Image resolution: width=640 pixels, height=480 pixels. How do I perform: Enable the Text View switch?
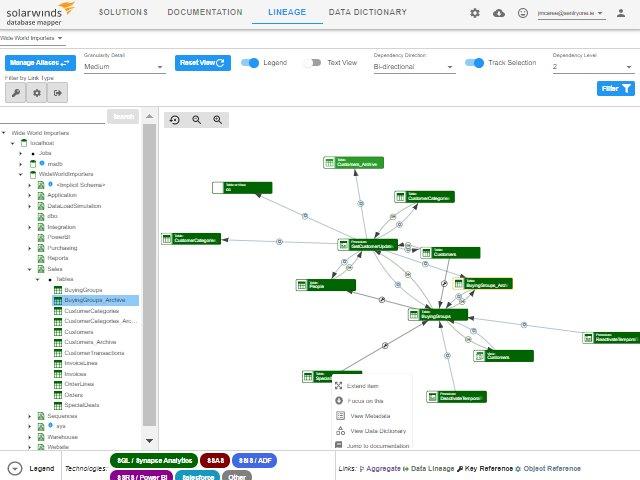[x=313, y=63]
